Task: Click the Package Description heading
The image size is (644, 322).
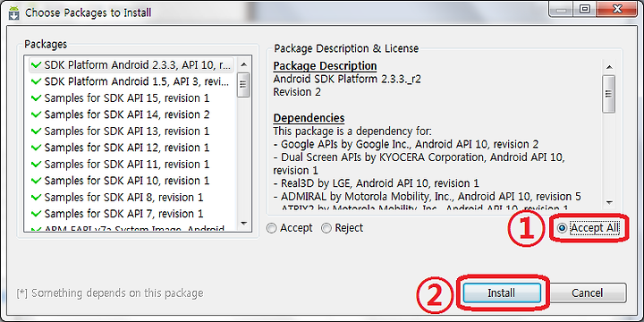Action: click(325, 65)
